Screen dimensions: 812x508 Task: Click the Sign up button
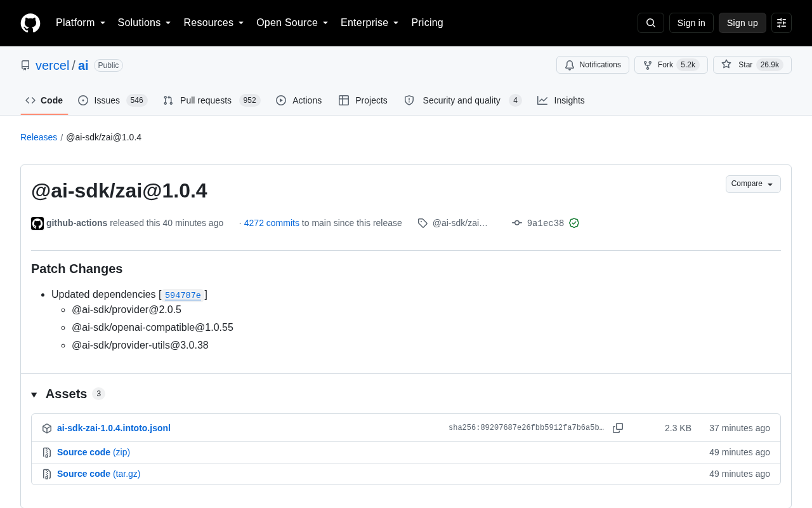(x=742, y=23)
